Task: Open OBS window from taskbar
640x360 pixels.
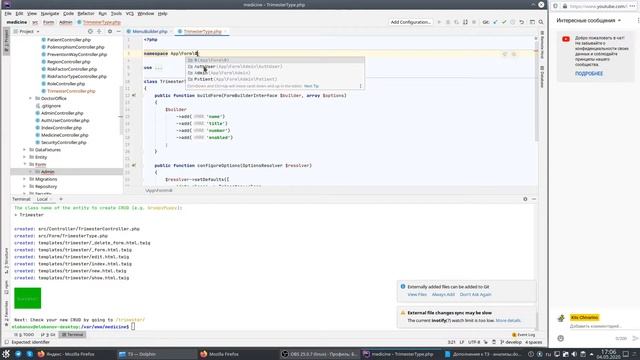Action: point(320,354)
